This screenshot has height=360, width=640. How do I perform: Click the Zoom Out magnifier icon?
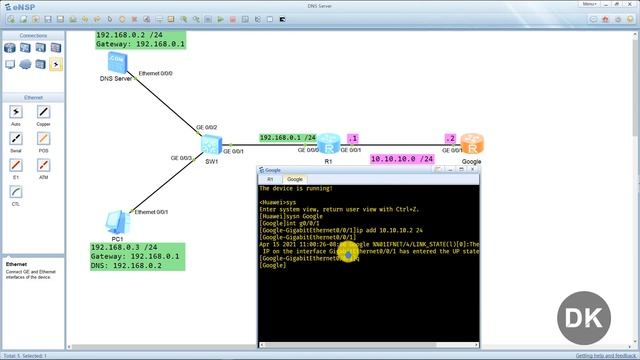(x=196, y=19)
